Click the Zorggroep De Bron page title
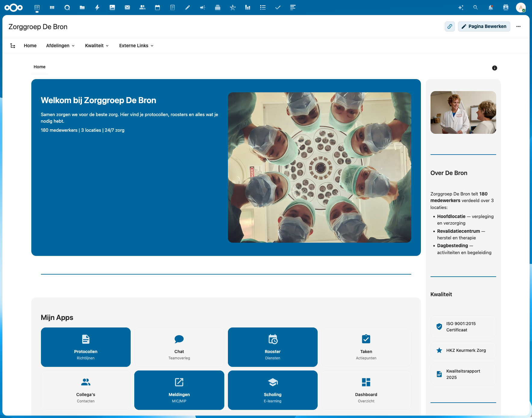This screenshot has width=532, height=418. [x=38, y=27]
